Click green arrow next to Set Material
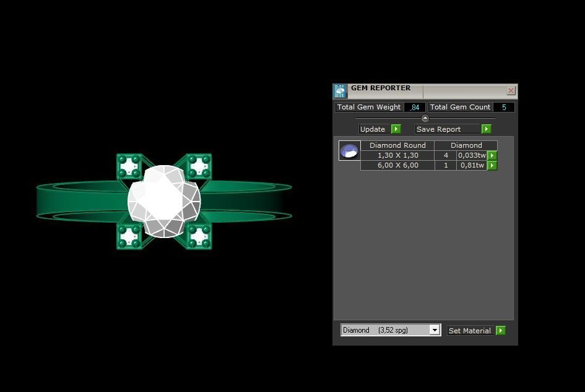Image resolution: width=585 pixels, height=392 pixels. 501,331
